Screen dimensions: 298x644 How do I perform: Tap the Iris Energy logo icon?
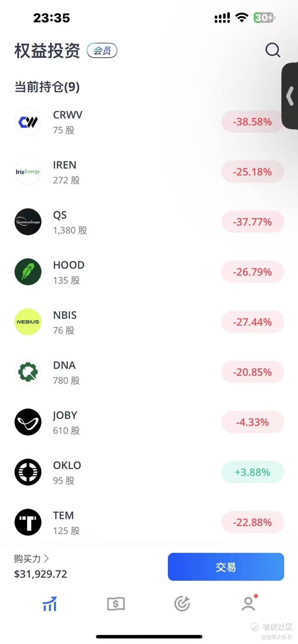pos(28,172)
